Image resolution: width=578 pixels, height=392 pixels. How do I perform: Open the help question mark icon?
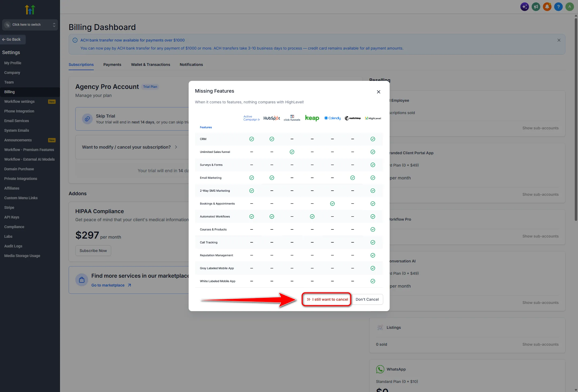click(558, 7)
